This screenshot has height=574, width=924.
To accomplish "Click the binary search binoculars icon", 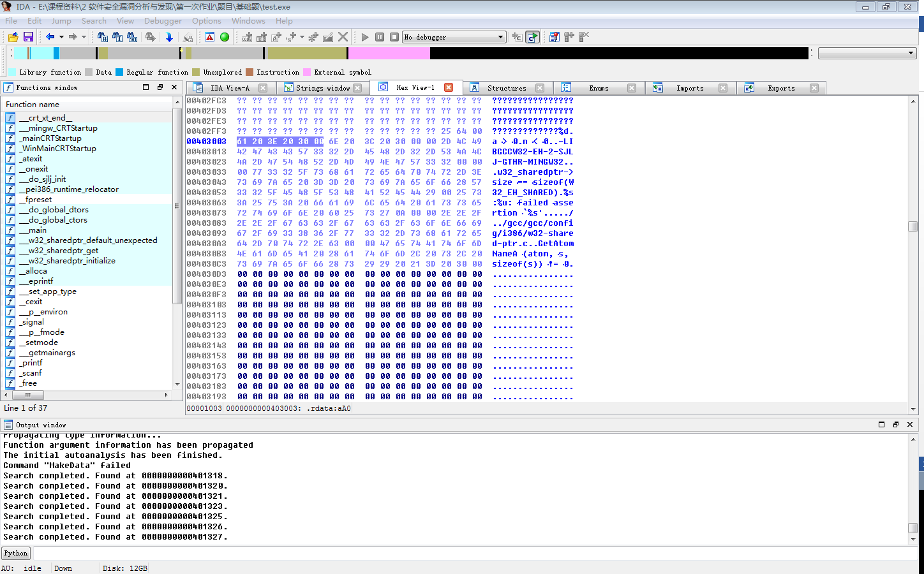I will pyautogui.click(x=132, y=37).
